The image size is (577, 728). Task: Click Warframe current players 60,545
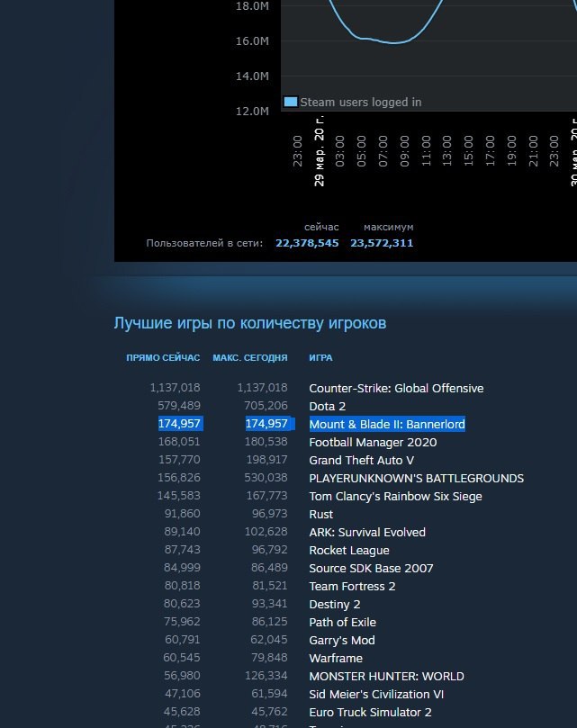click(x=182, y=658)
